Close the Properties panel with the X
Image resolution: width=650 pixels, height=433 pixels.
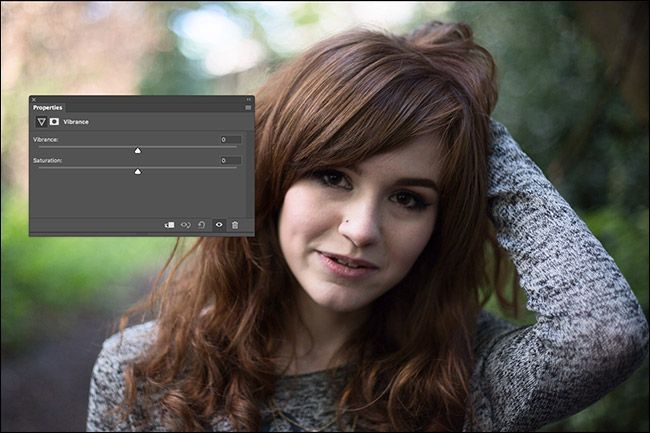point(34,99)
